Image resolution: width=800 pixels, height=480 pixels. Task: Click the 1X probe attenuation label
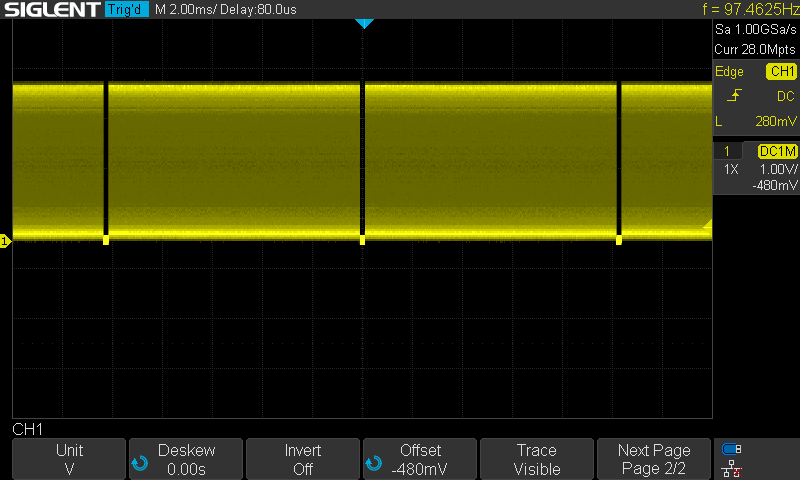point(731,169)
